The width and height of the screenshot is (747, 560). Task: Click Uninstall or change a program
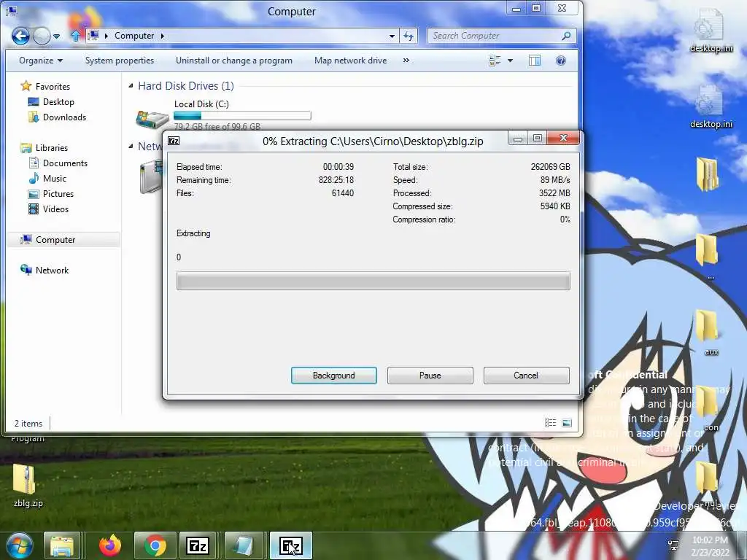pyautogui.click(x=234, y=61)
